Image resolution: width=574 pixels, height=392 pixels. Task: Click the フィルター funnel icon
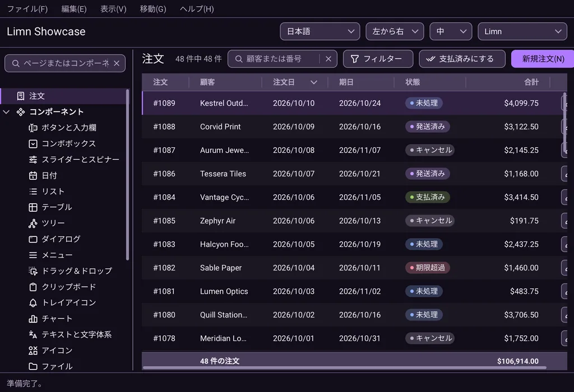355,59
